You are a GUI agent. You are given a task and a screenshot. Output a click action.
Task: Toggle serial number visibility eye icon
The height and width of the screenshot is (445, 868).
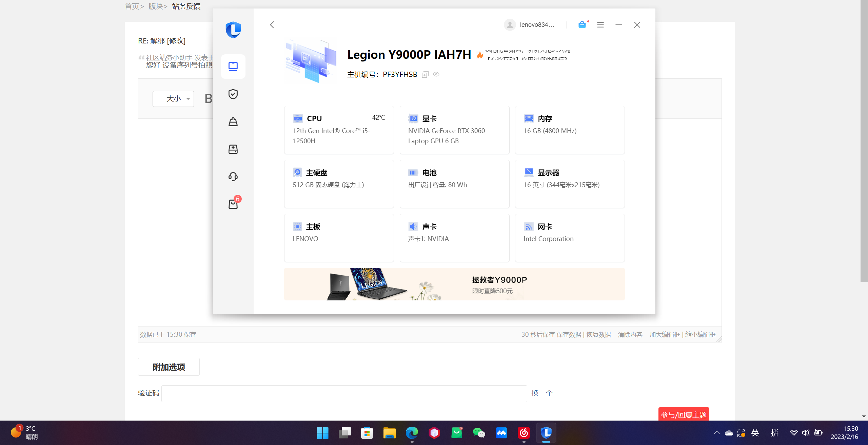tap(436, 74)
